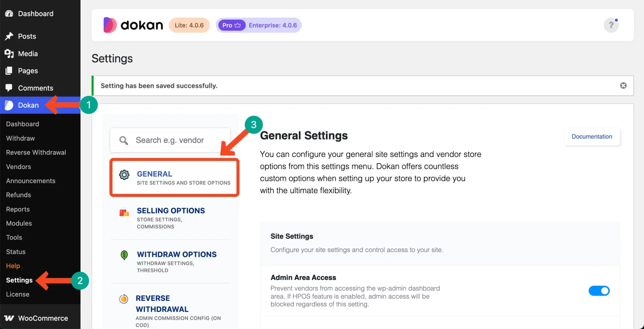Click the search magnifier icon

(x=124, y=141)
